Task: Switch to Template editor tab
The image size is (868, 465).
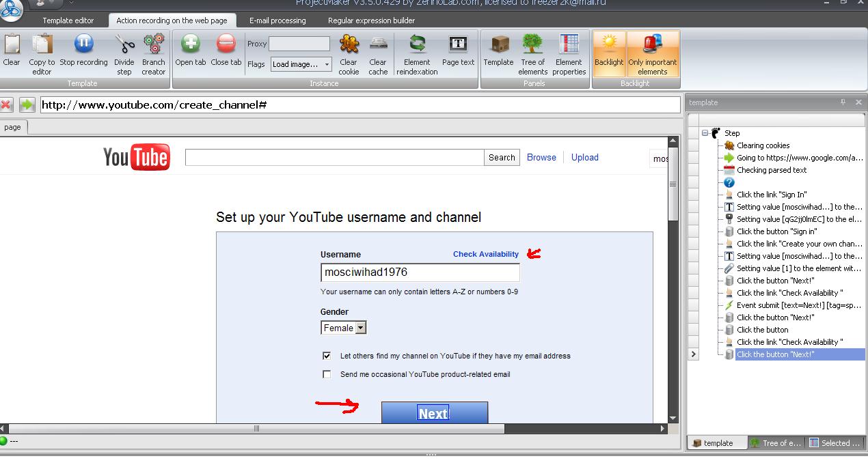Action: pyautogui.click(x=68, y=20)
